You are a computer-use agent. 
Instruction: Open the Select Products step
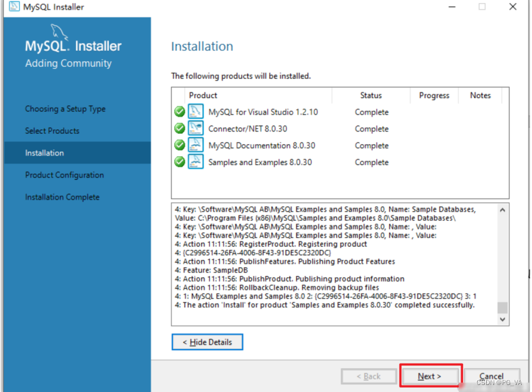(x=52, y=131)
